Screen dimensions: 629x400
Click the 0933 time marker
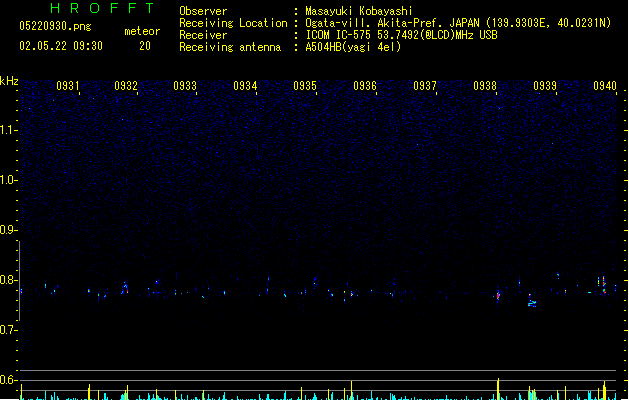click(185, 86)
